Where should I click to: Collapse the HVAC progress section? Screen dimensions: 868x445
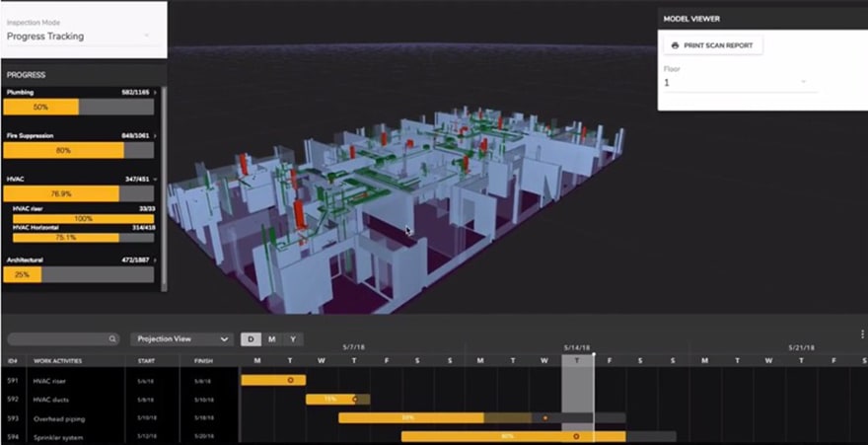[x=156, y=179]
